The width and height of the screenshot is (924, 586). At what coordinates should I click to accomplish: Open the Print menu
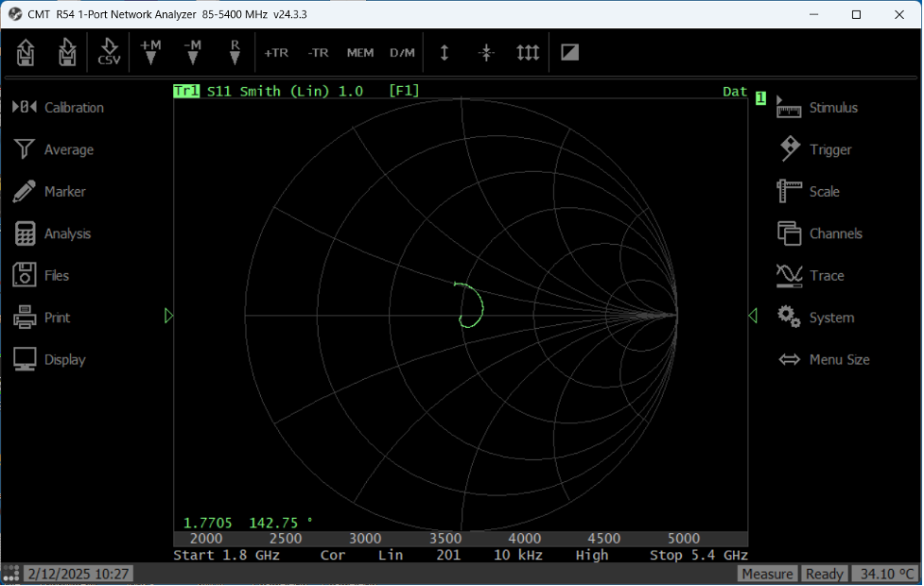[42, 318]
